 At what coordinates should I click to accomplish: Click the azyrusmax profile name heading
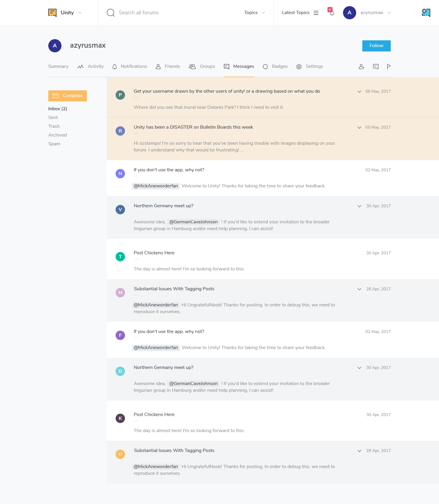pos(88,45)
